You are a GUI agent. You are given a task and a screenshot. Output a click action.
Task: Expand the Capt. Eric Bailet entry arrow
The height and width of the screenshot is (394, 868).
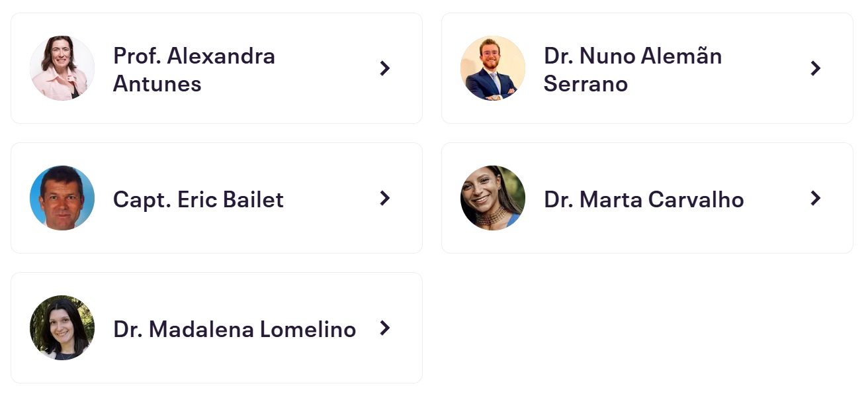385,198
